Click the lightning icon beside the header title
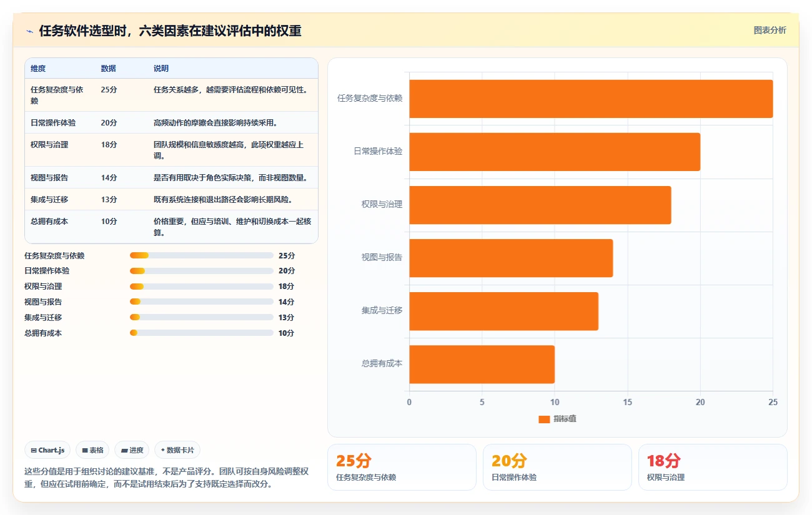Image resolution: width=812 pixels, height=515 pixels. pyautogui.click(x=30, y=31)
